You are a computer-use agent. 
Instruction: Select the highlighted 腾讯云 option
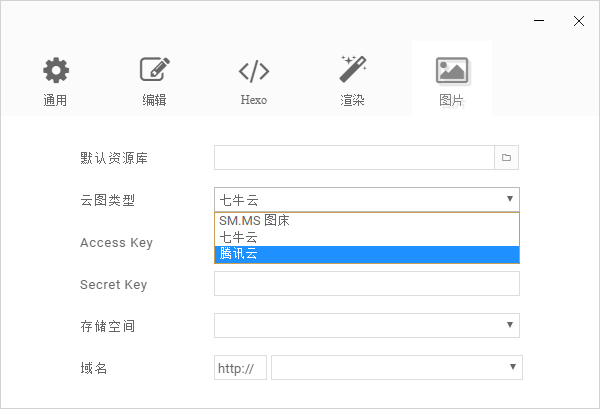point(238,254)
